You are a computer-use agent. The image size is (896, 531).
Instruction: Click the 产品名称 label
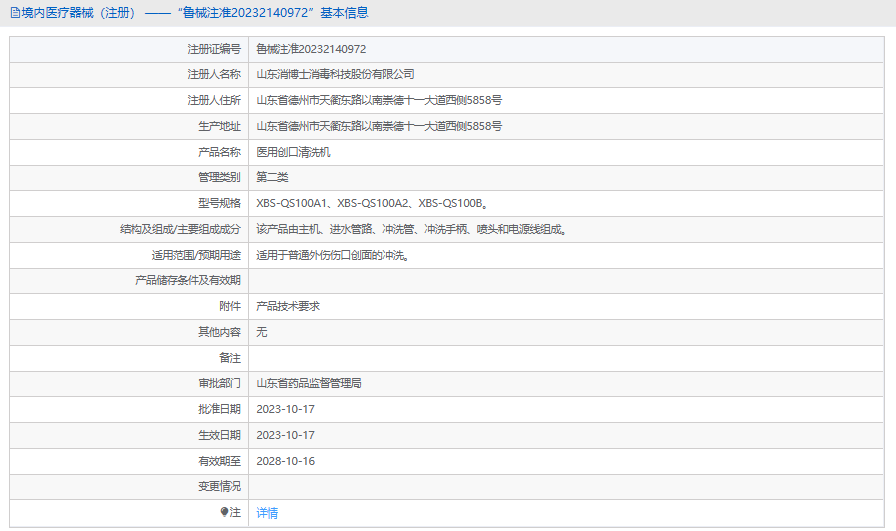click(x=219, y=152)
